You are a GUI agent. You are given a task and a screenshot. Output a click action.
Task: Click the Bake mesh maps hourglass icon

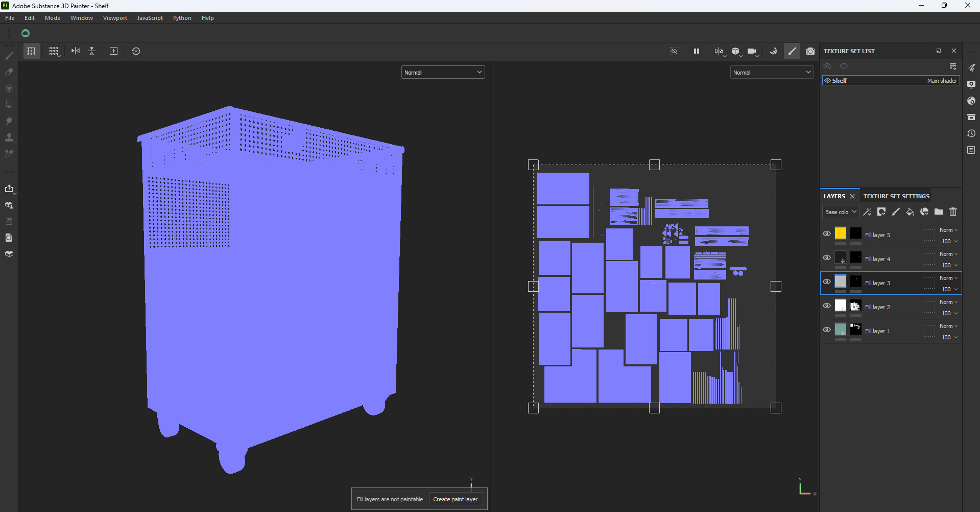click(x=9, y=221)
